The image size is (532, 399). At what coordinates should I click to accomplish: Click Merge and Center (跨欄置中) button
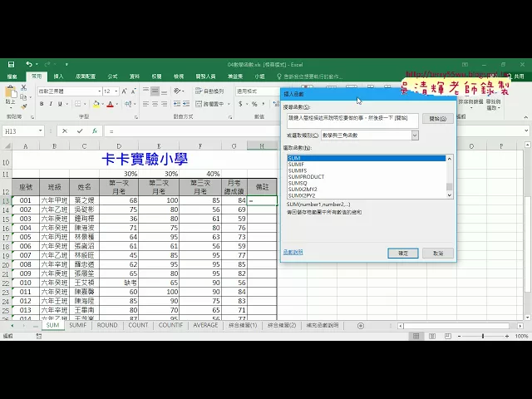(x=209, y=104)
